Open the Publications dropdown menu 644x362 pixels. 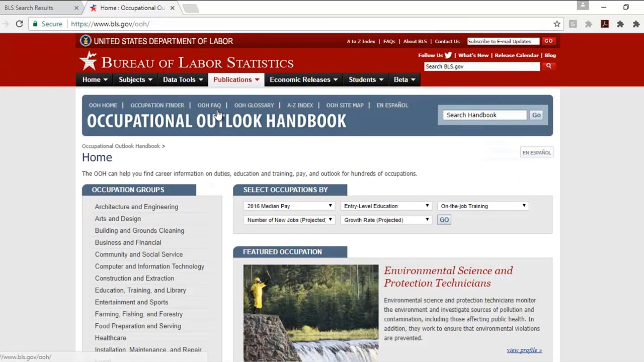(x=236, y=79)
